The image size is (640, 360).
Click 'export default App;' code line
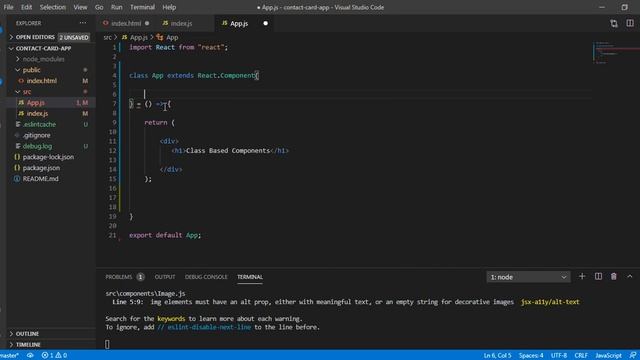click(165, 235)
